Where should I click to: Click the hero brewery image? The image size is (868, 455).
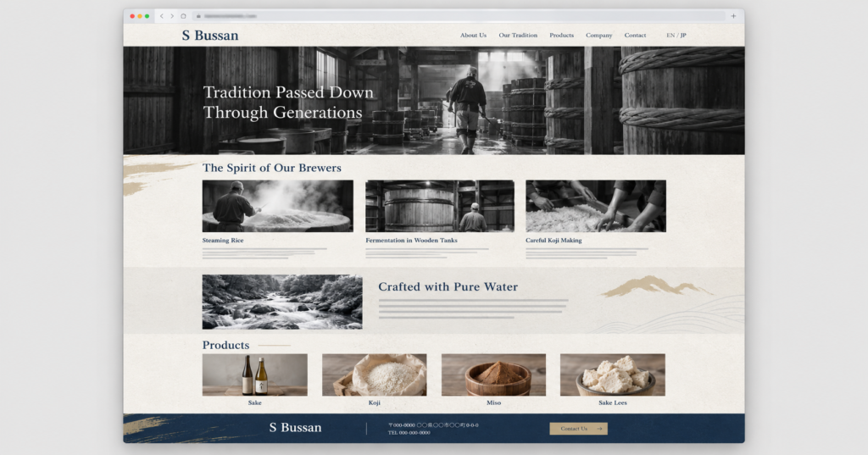coord(434,100)
